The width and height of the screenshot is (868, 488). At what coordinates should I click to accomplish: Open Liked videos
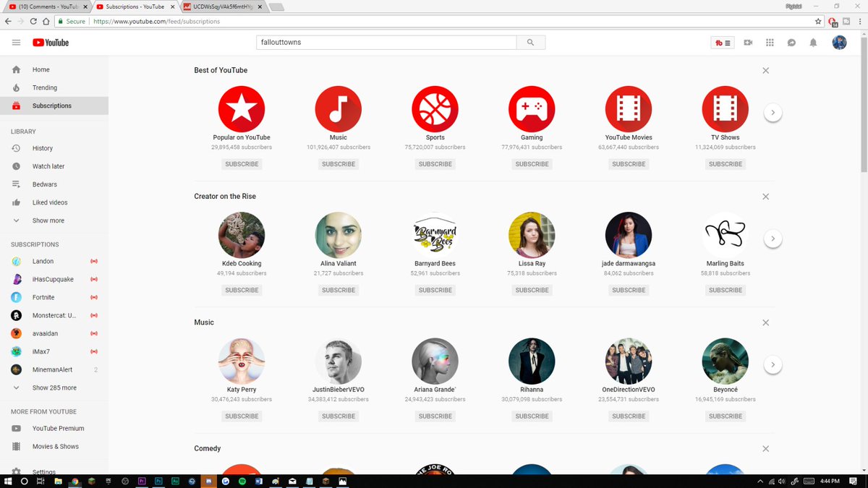(54, 202)
